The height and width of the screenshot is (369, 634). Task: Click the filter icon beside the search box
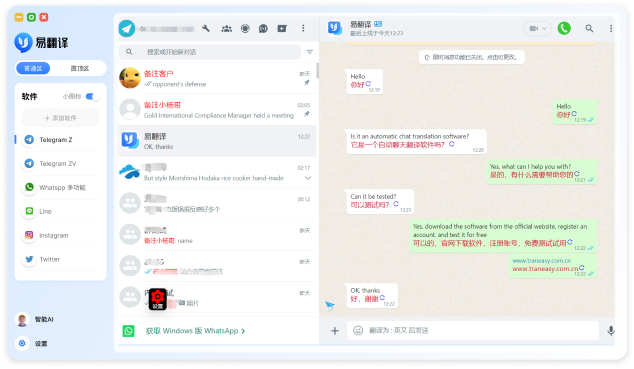pos(310,52)
